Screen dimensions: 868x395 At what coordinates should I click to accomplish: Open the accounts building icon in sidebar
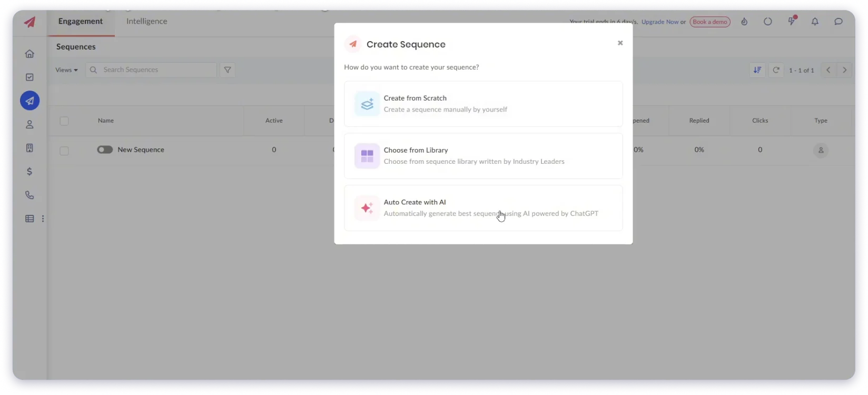[29, 148]
